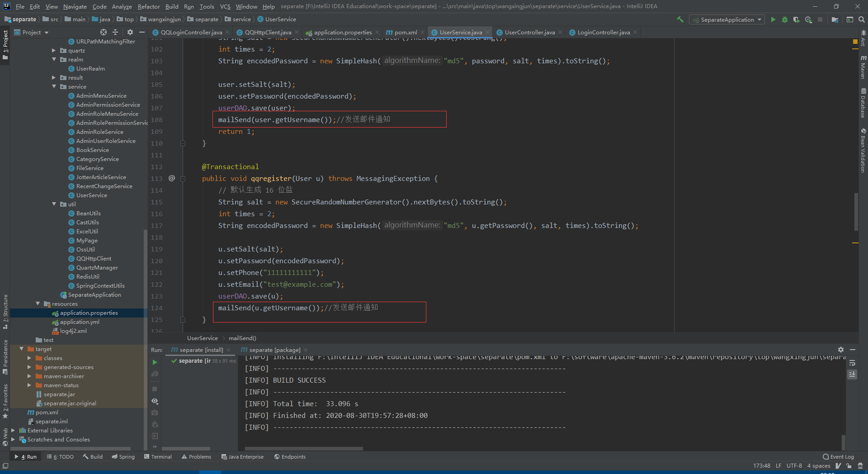Open the Event Log button

click(838, 457)
